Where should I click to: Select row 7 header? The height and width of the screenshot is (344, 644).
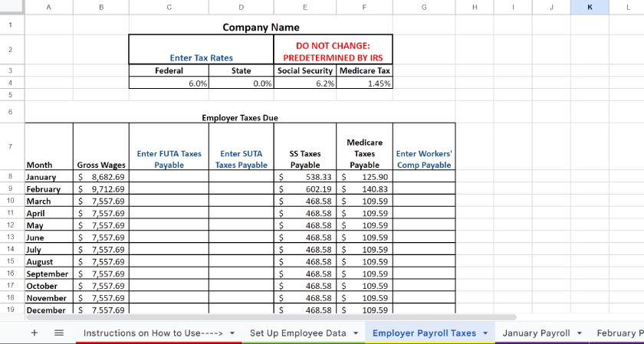(12, 146)
